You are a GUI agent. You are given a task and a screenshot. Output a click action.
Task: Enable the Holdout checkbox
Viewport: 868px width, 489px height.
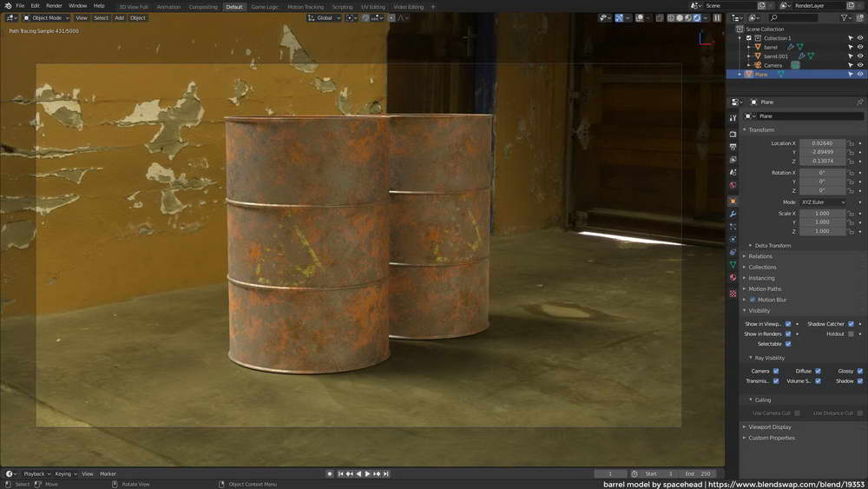coord(852,334)
